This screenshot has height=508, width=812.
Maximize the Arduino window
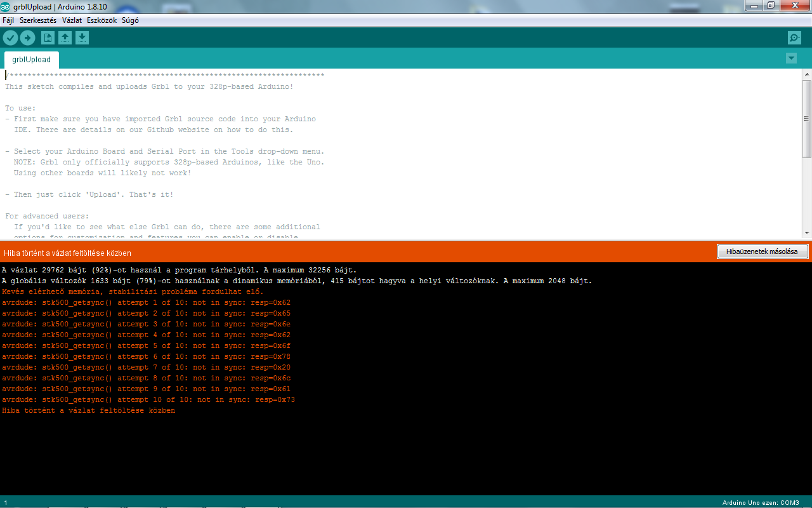tap(771, 6)
